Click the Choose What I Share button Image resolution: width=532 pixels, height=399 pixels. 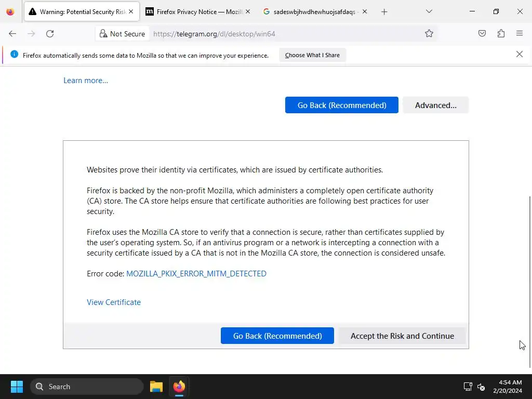[312, 55]
